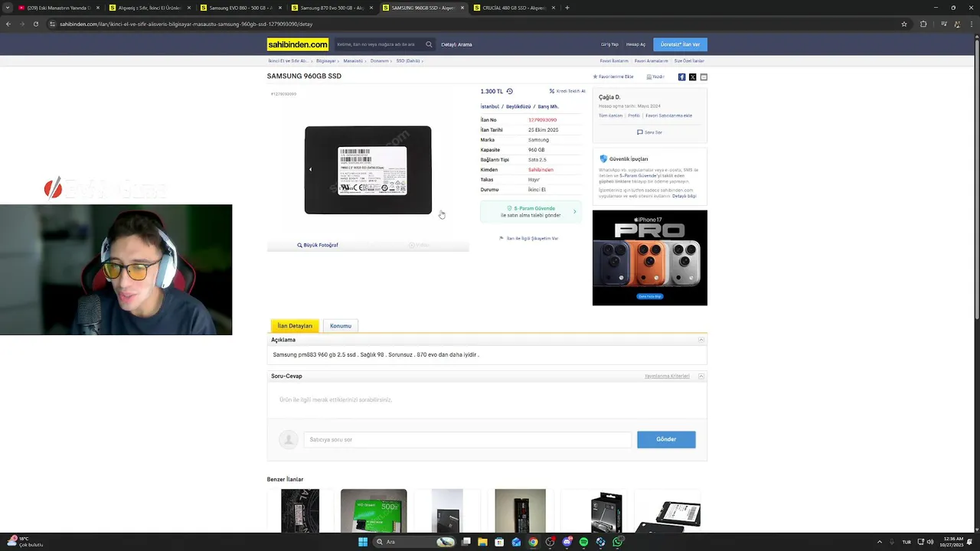Show hidden system tray icons chevron
Image resolution: width=980 pixels, height=551 pixels.
pos(879,542)
